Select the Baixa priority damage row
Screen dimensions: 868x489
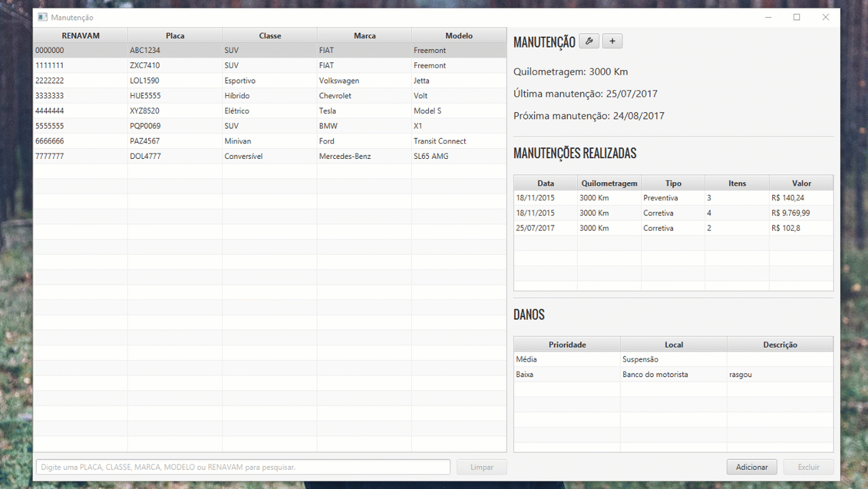tap(674, 374)
